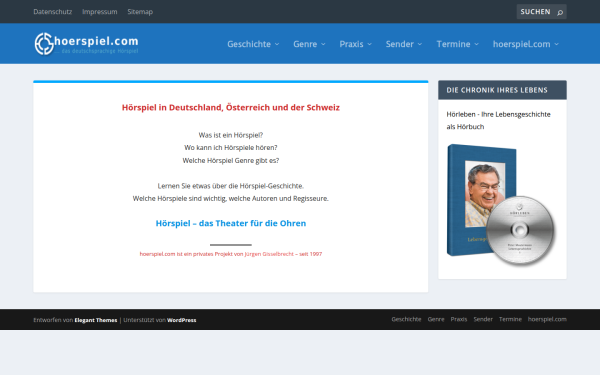Open Sender in the footer menu
600x375 pixels.
483,319
